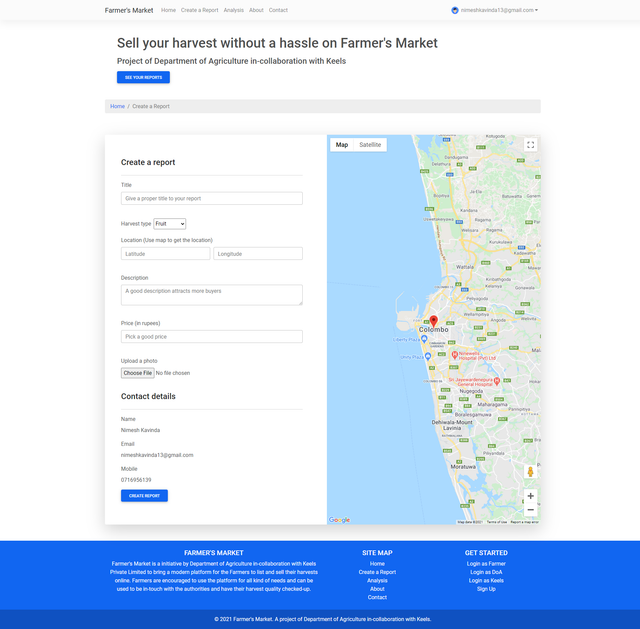Viewport: 640px width, 629px height.
Task: Click the Farmer's Market brand logo
Action: point(129,10)
